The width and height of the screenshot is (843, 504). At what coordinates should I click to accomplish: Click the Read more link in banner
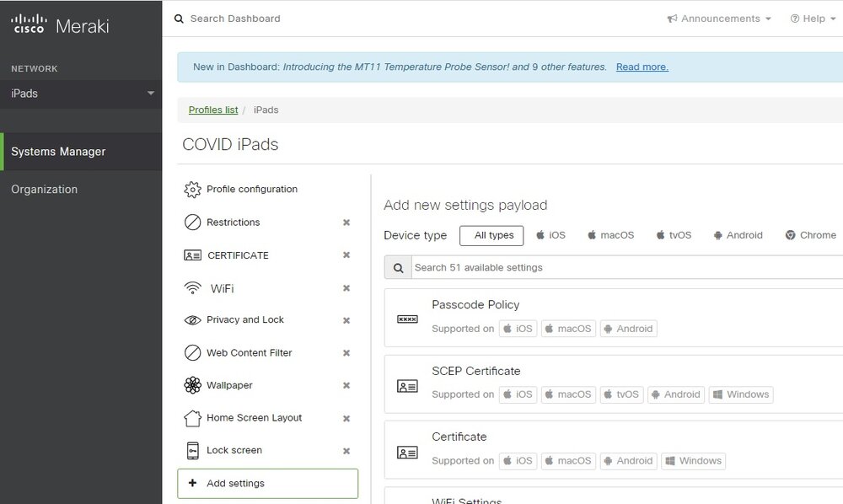[x=642, y=67]
